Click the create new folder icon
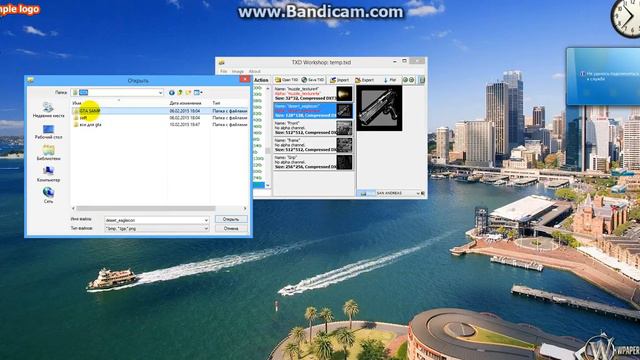 tap(188, 93)
